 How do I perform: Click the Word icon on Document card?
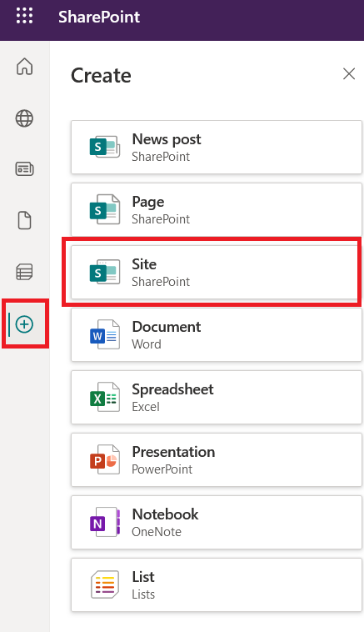pyautogui.click(x=105, y=334)
